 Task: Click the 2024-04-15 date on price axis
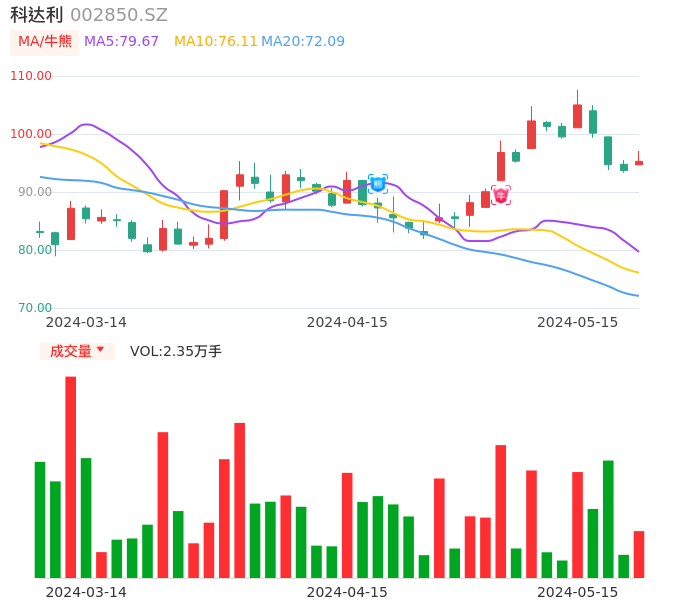click(347, 322)
